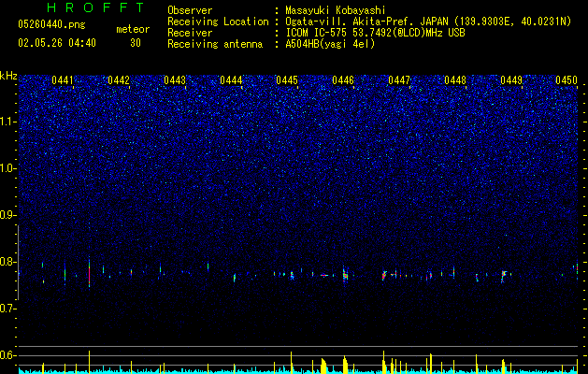Click the 0441 time marker
The image size is (588, 374).
(63, 80)
